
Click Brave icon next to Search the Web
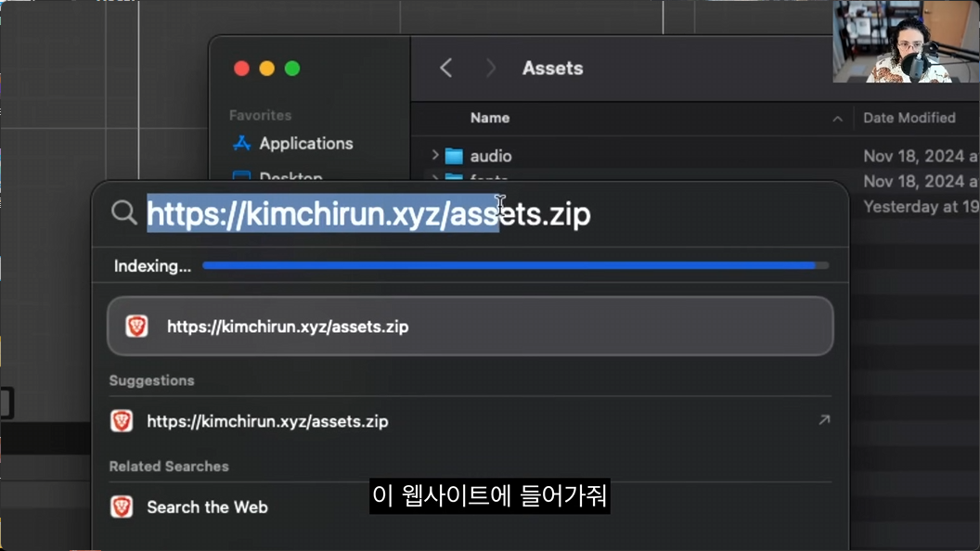(122, 506)
